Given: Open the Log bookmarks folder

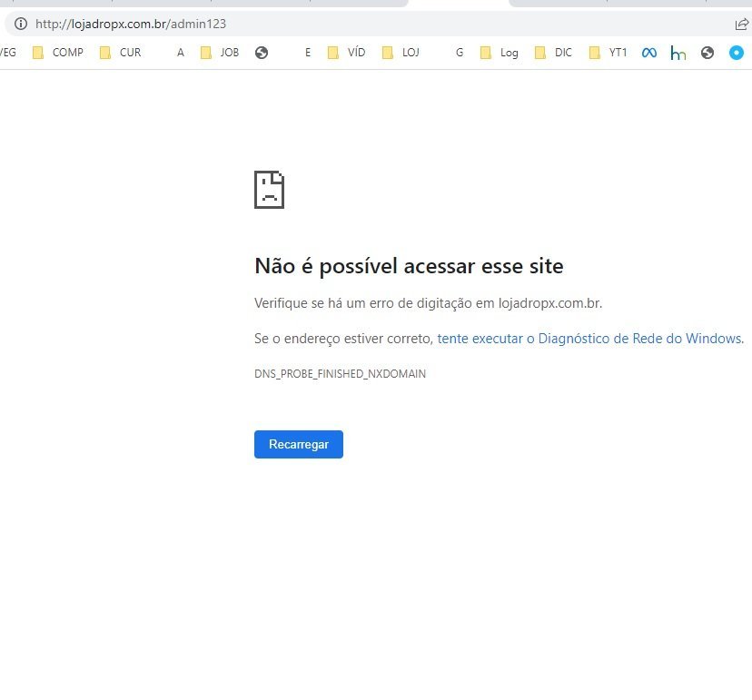Looking at the screenshot, I should pos(500,53).
